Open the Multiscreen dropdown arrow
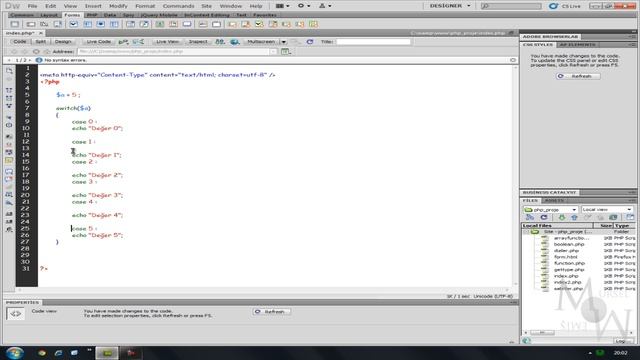Screen dimensions: 640x360 click(283, 42)
